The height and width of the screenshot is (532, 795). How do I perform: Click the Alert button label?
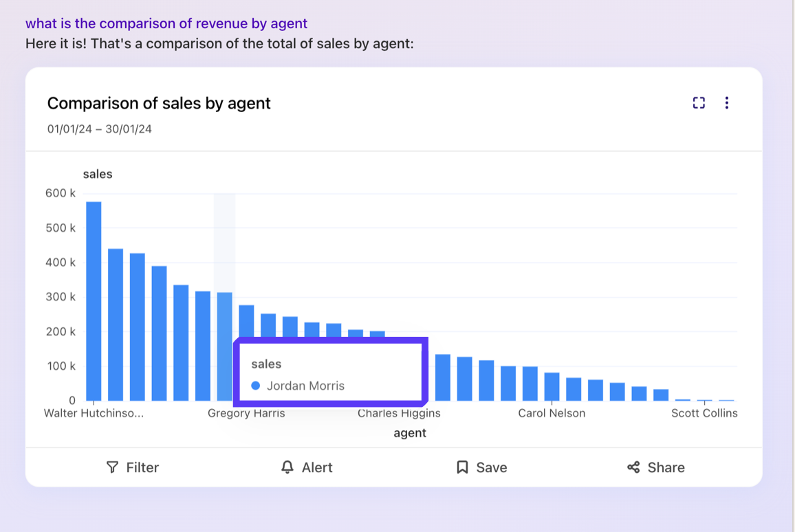(x=317, y=467)
